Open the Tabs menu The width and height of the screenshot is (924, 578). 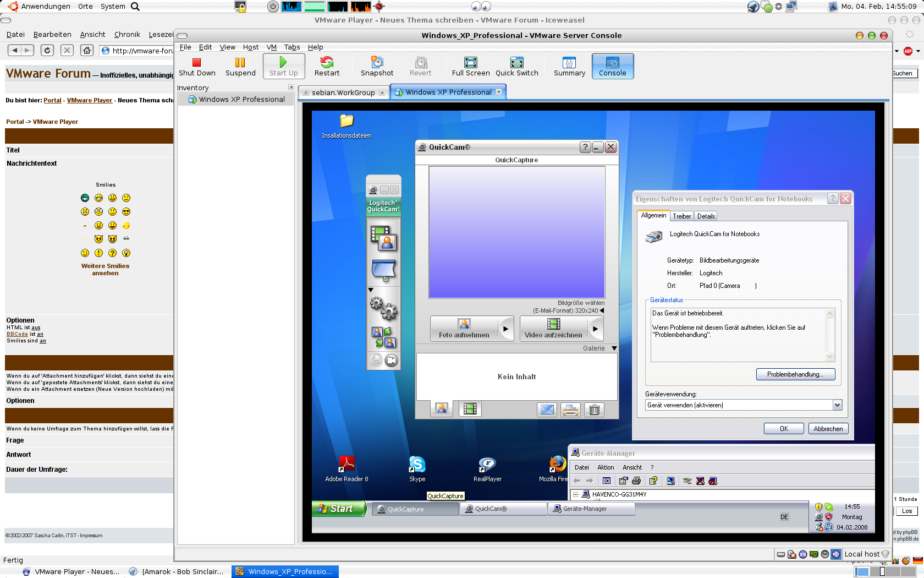292,47
